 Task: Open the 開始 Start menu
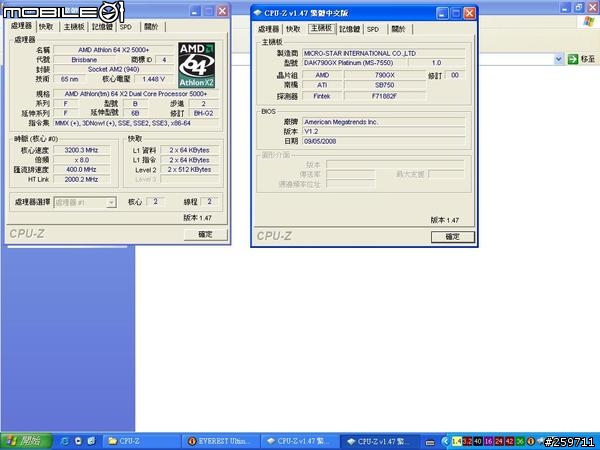pyautogui.click(x=26, y=441)
